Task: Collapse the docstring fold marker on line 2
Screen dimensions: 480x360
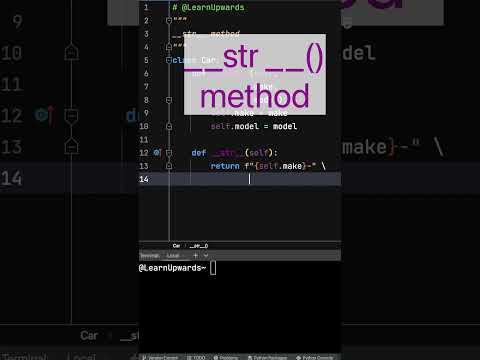Action: 169,21
